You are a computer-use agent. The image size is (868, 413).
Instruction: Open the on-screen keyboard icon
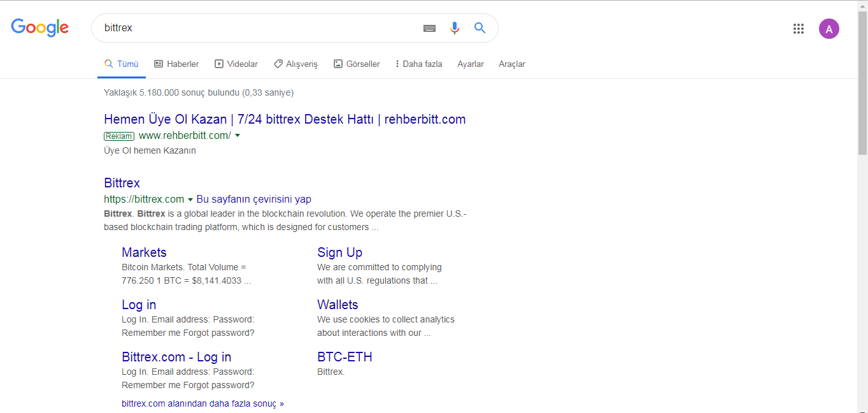[430, 28]
